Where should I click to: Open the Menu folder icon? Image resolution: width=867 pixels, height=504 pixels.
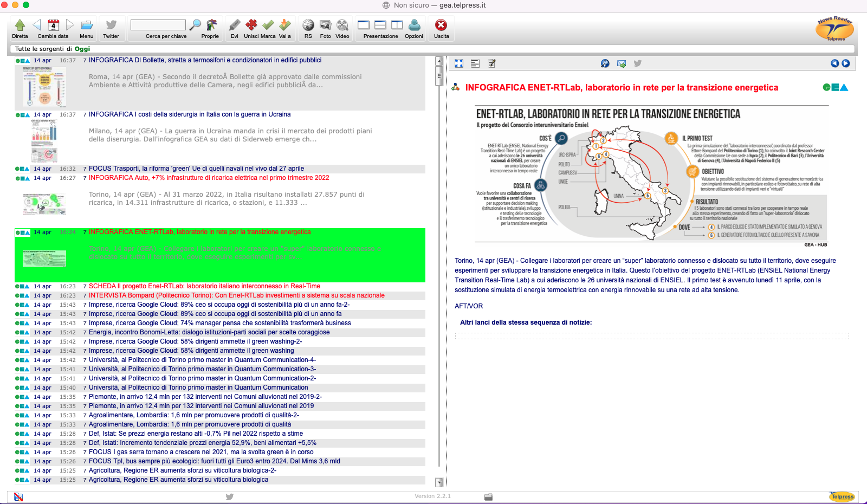point(87,25)
